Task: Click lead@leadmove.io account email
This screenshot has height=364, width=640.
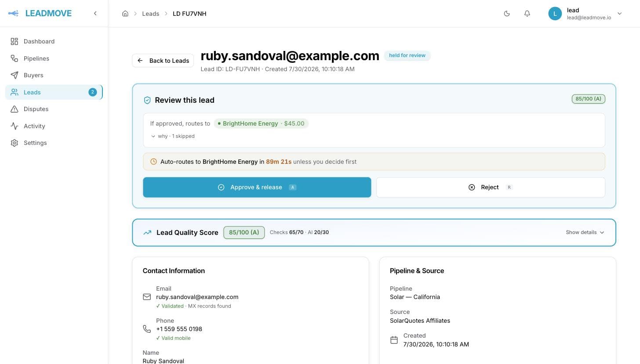Action: tap(589, 18)
